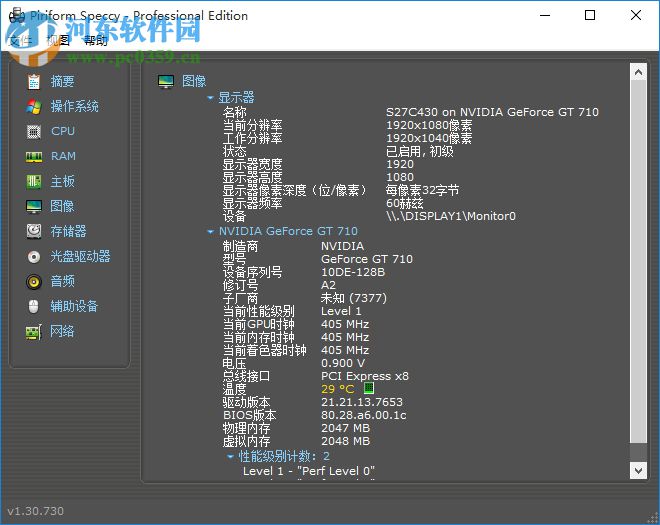Open the 主板 motherboard section
This screenshot has height=525, width=660.
point(62,181)
